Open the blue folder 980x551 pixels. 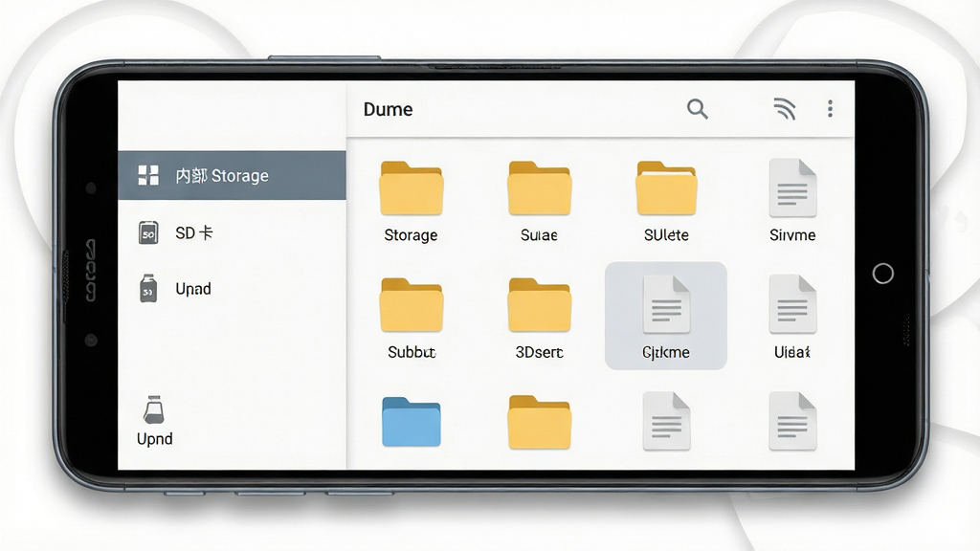[412, 422]
